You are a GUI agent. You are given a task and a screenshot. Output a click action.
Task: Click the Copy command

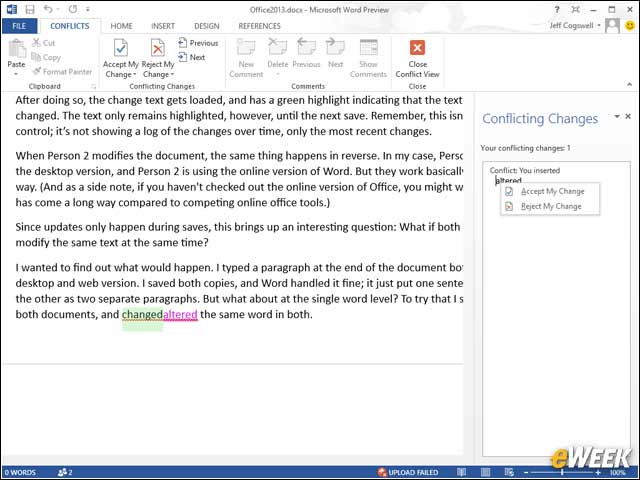click(x=46, y=57)
